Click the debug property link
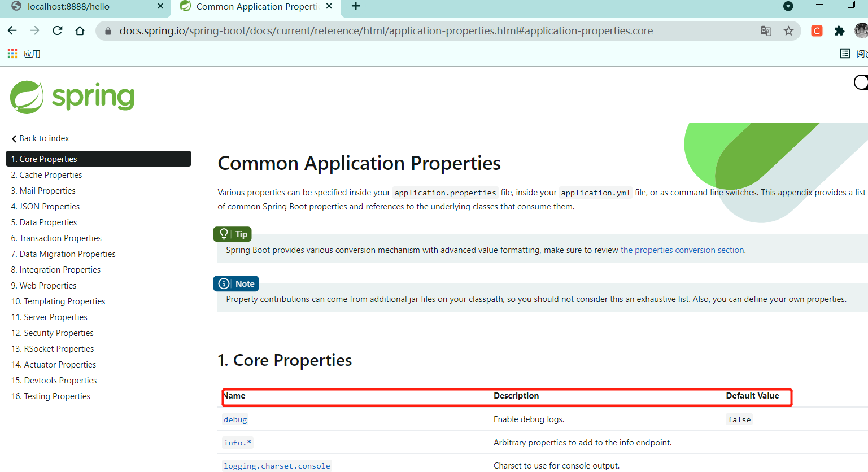 click(235, 419)
